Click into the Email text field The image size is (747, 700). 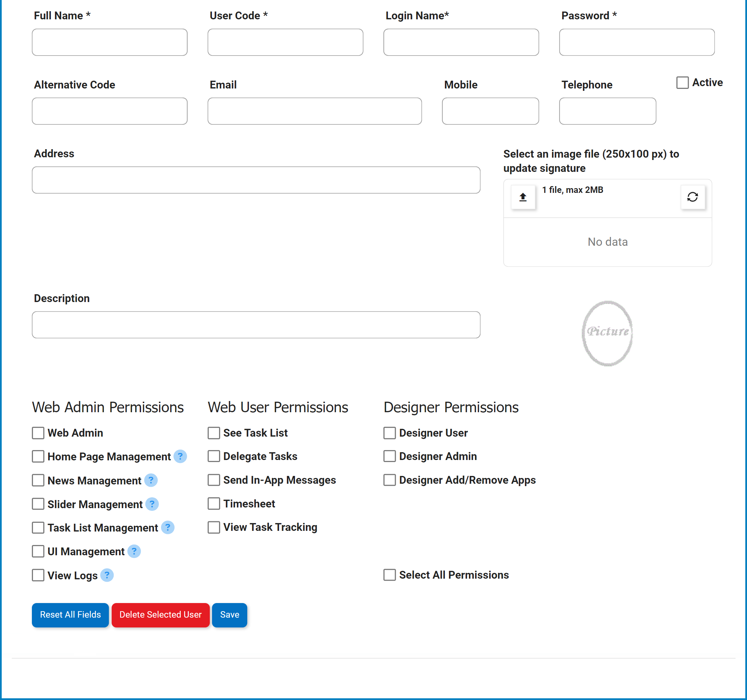coord(315,111)
